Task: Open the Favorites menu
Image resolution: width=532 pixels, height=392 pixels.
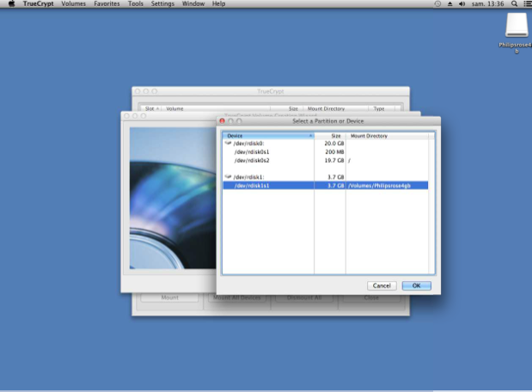Action: pos(107,3)
